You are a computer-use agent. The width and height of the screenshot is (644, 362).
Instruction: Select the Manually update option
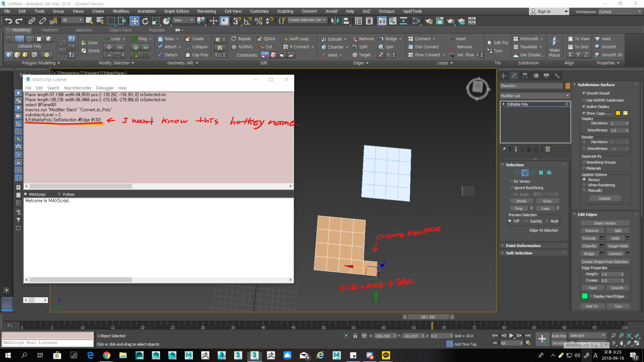pyautogui.click(x=584, y=190)
